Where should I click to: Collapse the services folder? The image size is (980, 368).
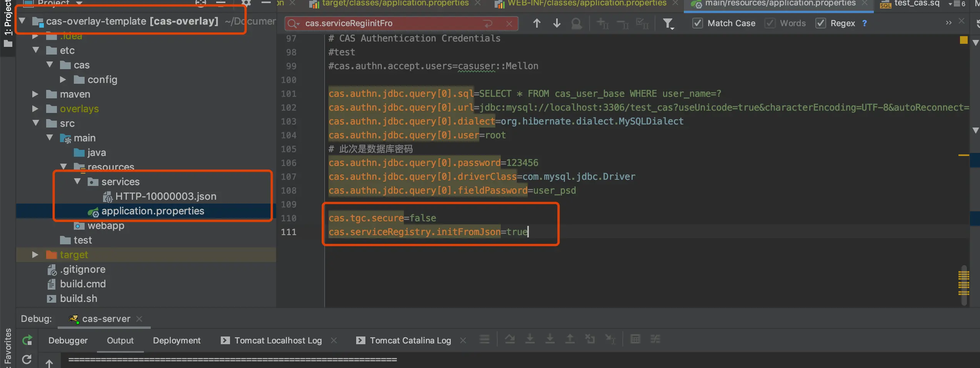click(x=77, y=181)
